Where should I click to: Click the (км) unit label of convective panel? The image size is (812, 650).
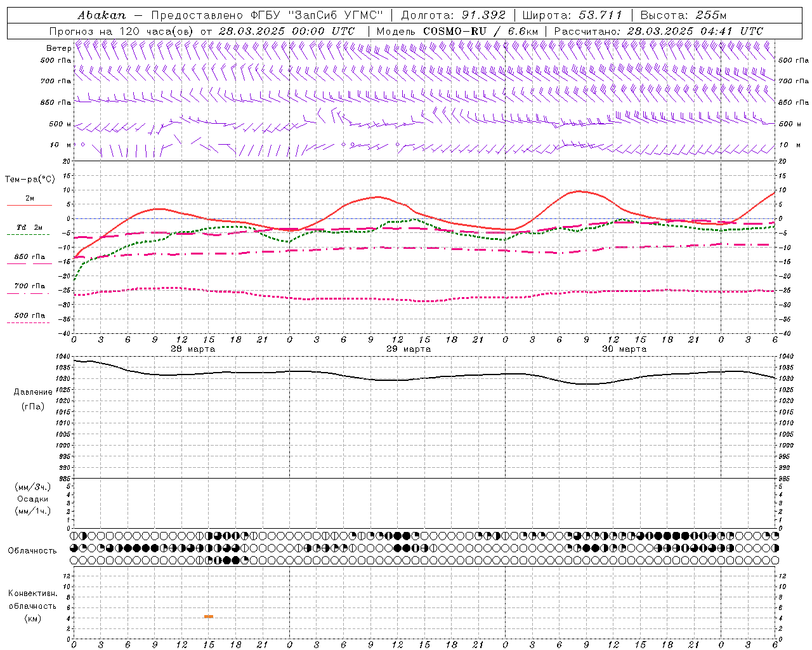coord(32,618)
